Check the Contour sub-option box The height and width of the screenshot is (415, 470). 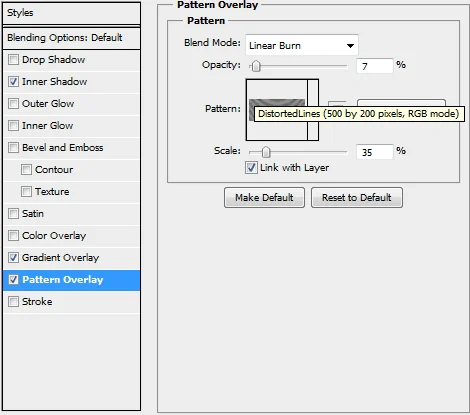pyautogui.click(x=26, y=170)
